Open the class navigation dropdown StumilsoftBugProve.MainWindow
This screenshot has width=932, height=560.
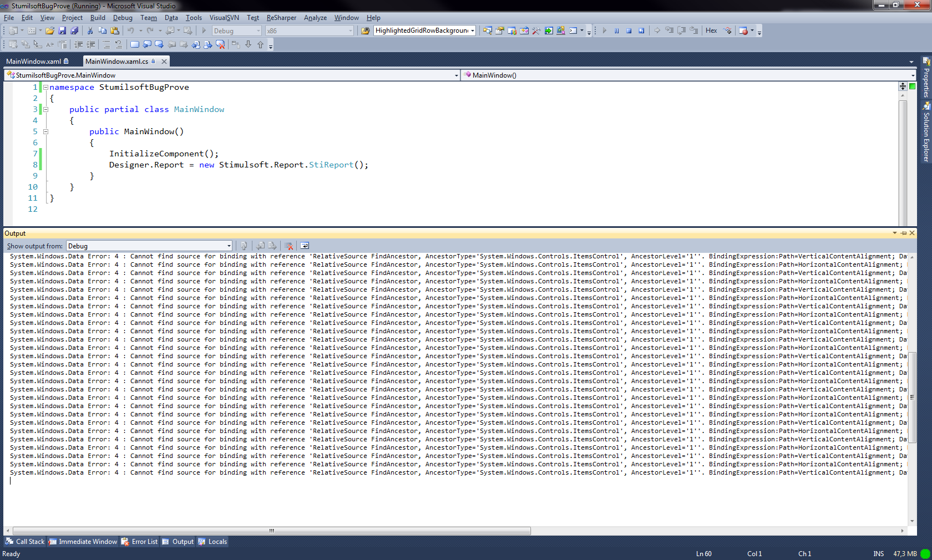coord(232,75)
